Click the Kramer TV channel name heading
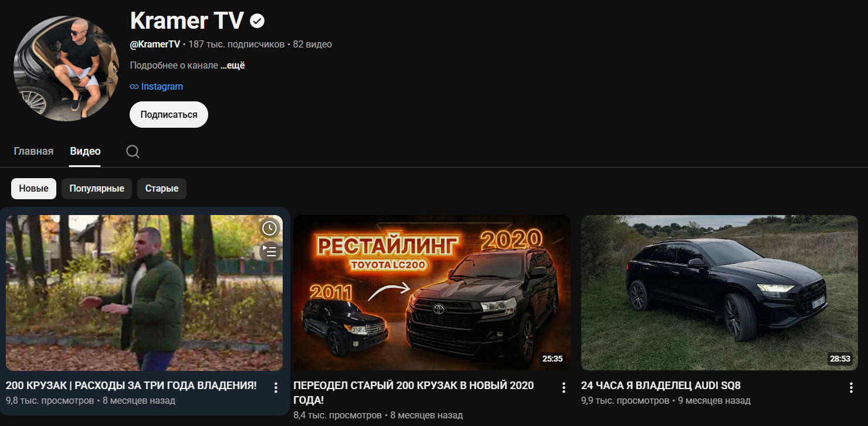This screenshot has height=426, width=868. (187, 21)
